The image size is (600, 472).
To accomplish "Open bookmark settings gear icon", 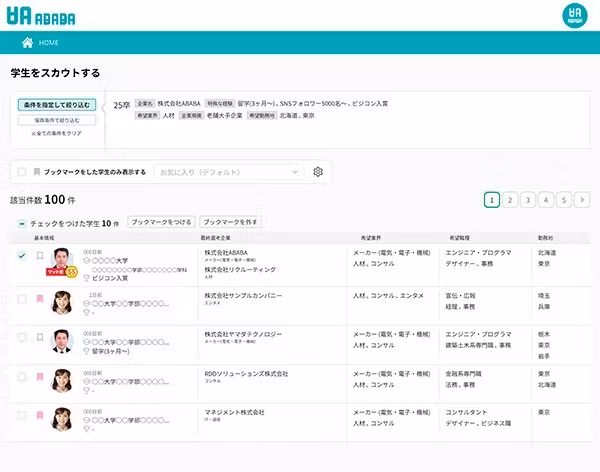I will tap(318, 172).
